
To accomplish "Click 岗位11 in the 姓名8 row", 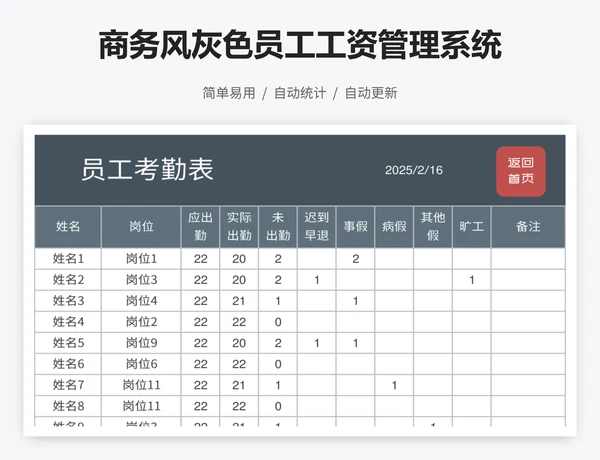I will 141,406.
